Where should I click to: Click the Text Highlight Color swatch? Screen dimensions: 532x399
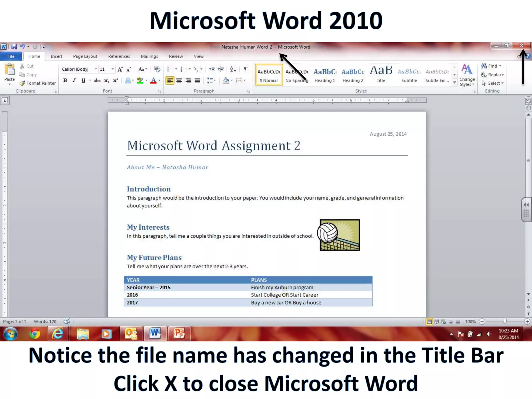click(140, 81)
